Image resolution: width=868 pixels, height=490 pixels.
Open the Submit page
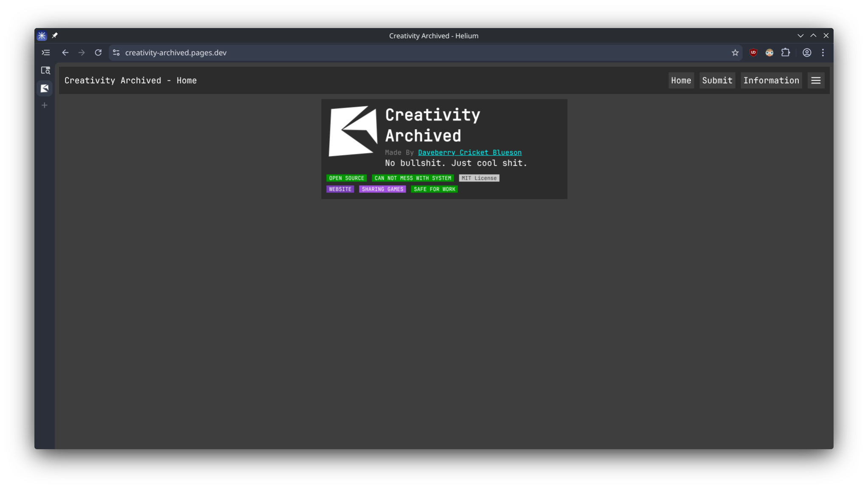717,80
